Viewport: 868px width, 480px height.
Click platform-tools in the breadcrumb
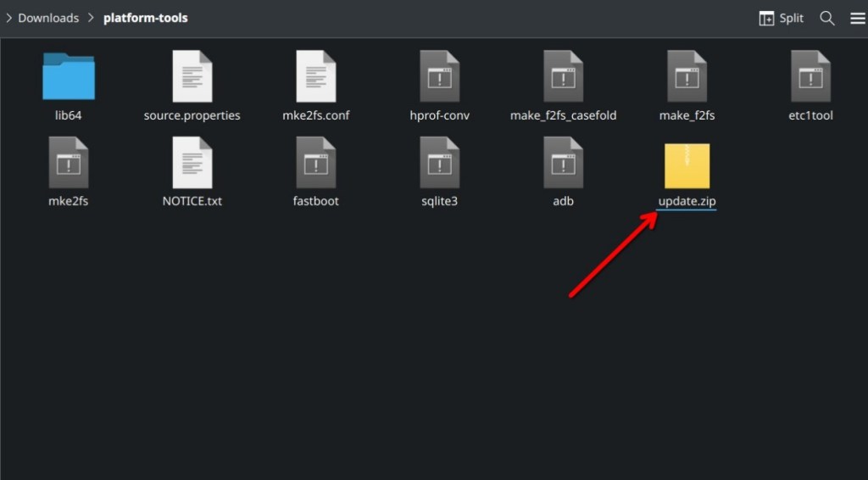(146, 19)
